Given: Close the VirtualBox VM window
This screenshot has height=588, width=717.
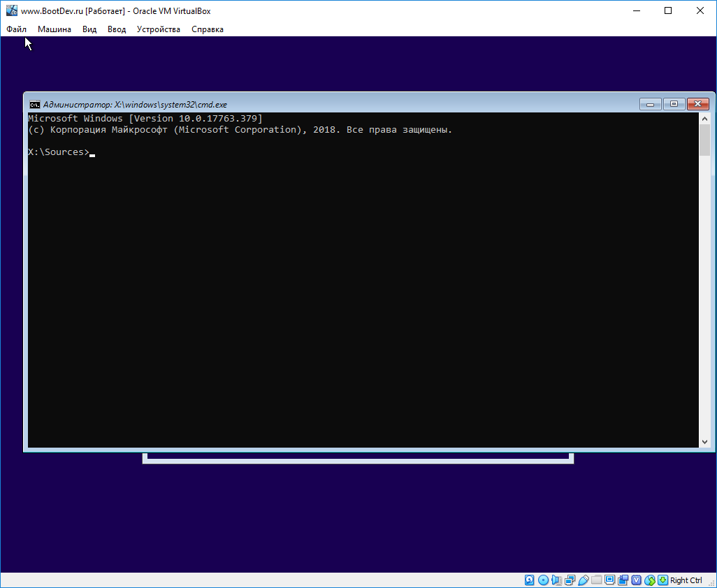Looking at the screenshot, I should (700, 10).
